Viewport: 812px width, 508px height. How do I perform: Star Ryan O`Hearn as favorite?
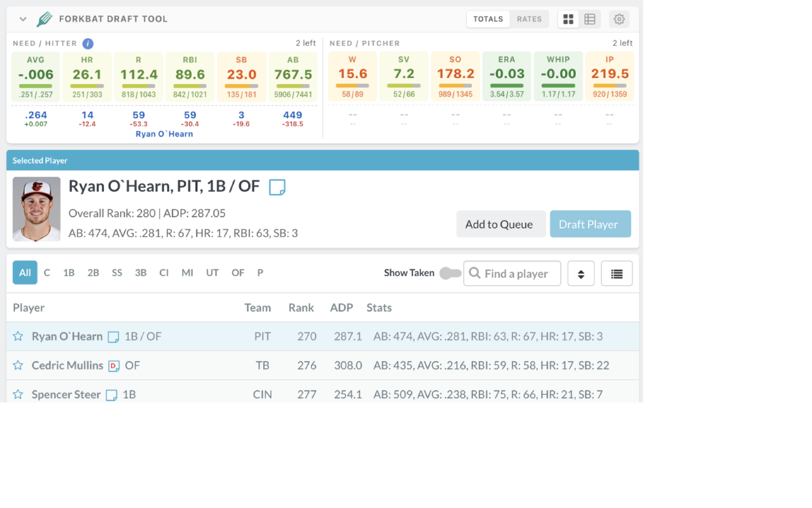18,337
